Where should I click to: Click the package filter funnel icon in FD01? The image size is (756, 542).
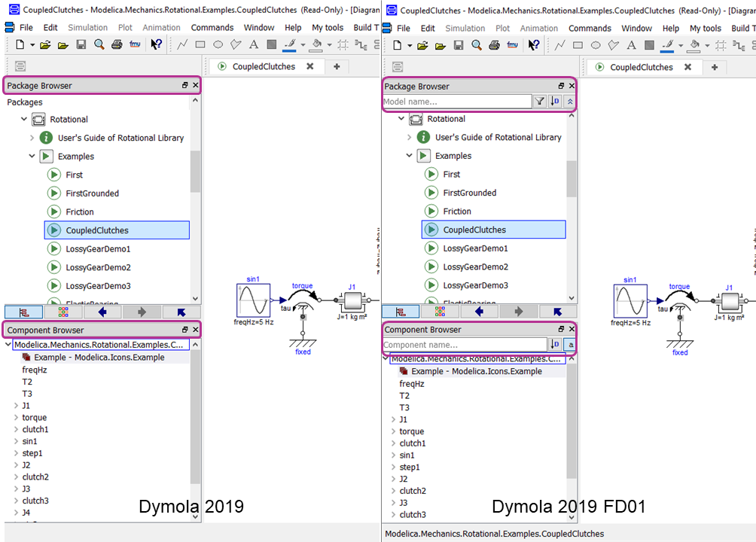point(540,102)
